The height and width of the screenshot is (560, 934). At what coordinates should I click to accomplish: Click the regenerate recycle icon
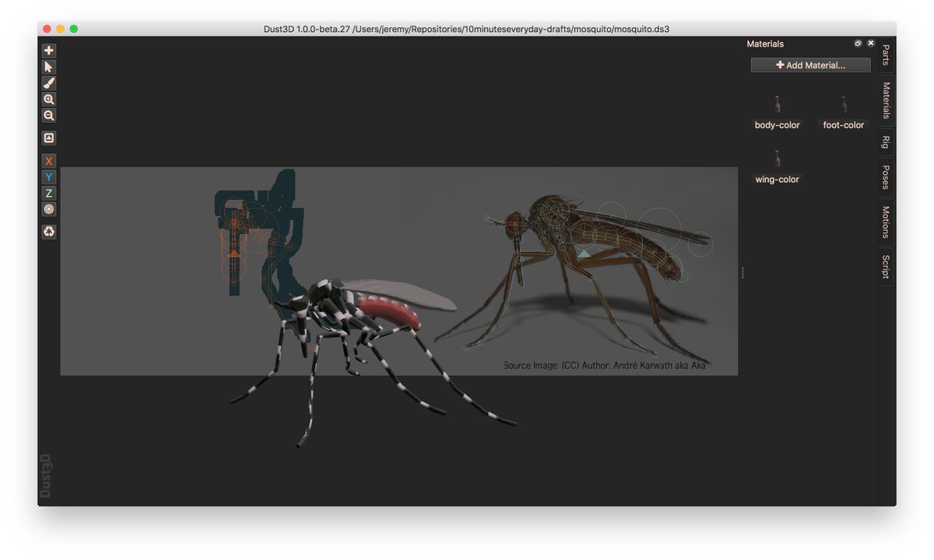click(x=49, y=232)
